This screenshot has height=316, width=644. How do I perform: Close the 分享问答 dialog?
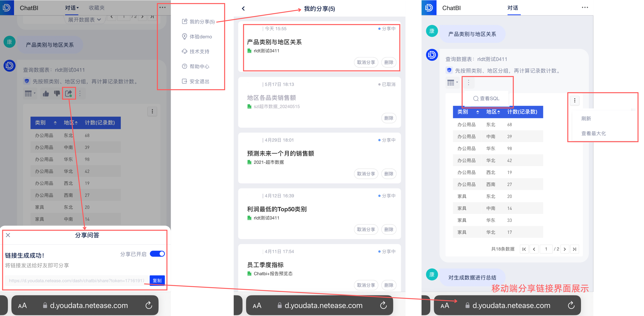pyautogui.click(x=8, y=235)
